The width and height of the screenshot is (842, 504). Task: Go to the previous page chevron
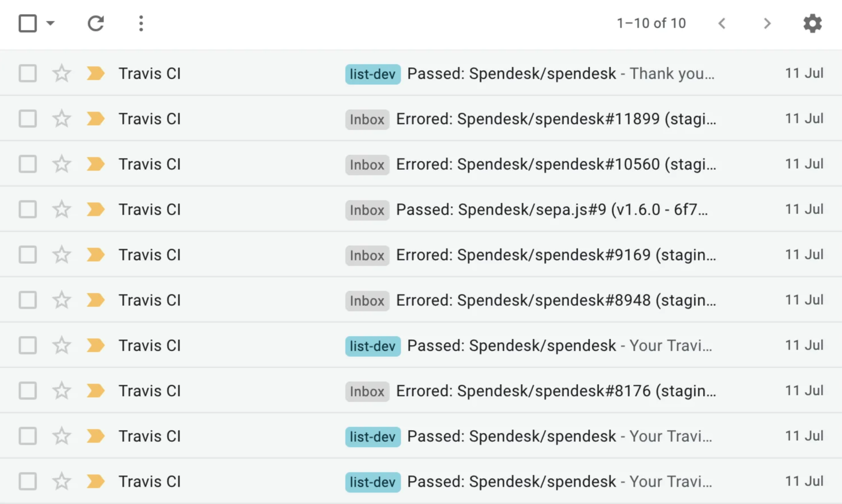722,24
